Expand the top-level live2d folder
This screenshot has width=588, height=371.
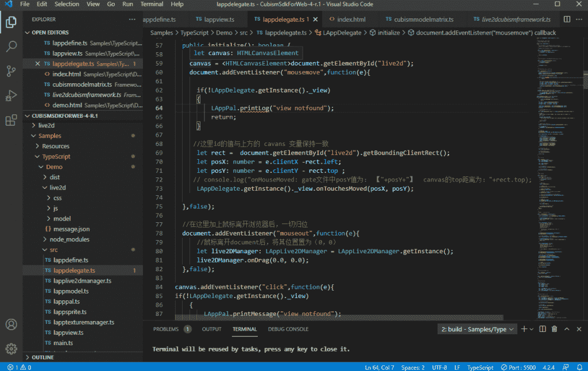pos(46,125)
